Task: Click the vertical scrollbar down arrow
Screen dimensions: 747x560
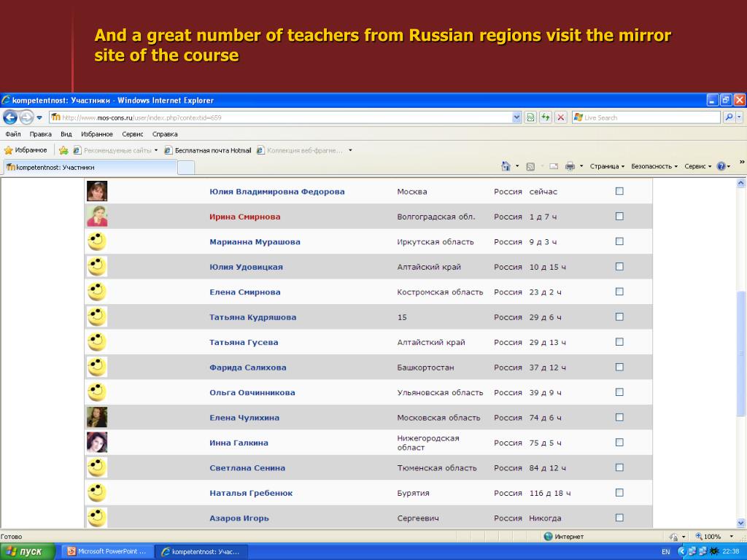Action: pyautogui.click(x=741, y=522)
